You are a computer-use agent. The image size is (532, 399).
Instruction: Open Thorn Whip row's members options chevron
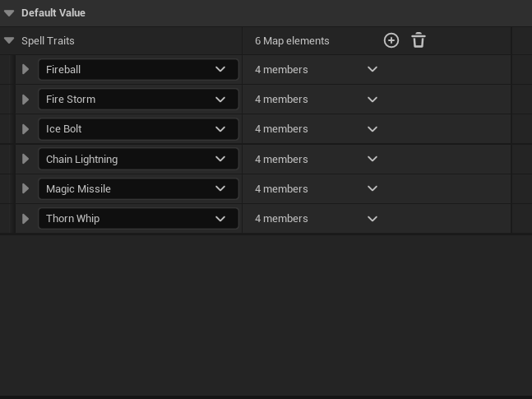click(372, 218)
